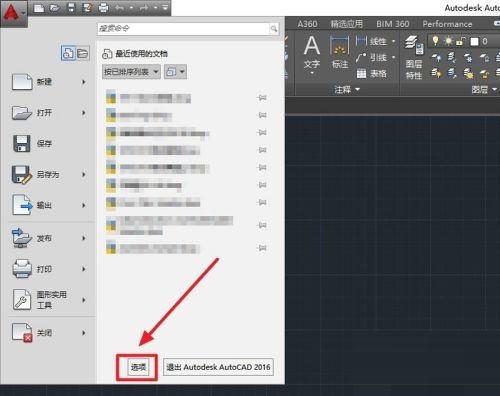Click the large 文字 text tool
This screenshot has width=500, height=396.
click(312, 53)
